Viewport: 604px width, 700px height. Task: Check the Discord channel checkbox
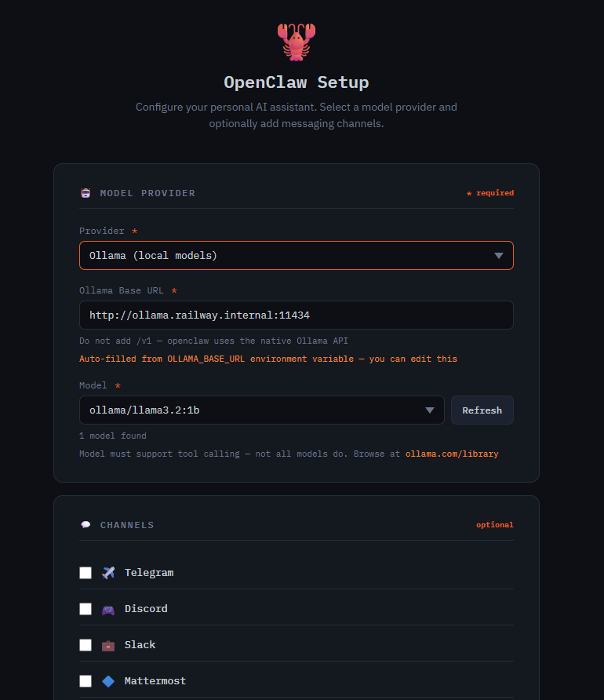85,608
